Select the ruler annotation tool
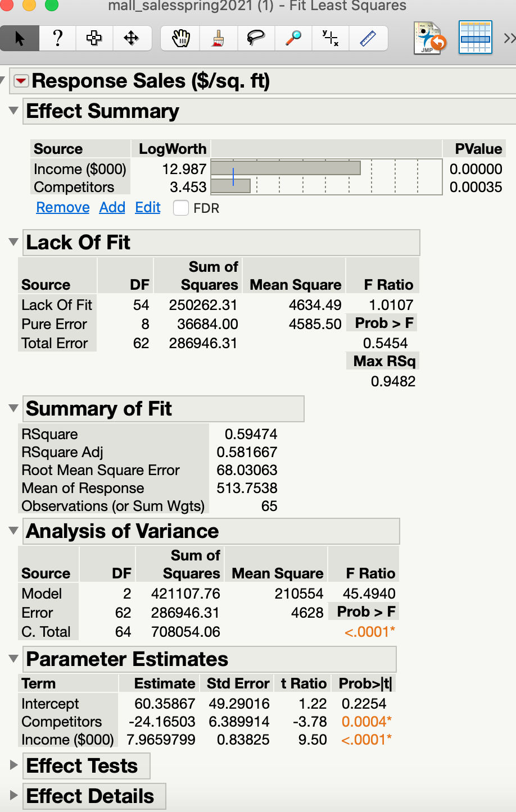This screenshot has height=812, width=516. click(368, 38)
